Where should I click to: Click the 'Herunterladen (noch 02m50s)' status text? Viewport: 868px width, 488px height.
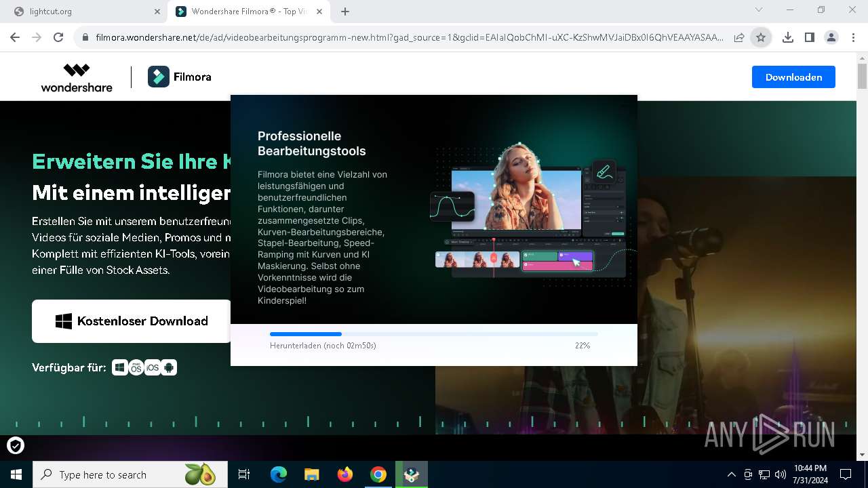tap(323, 346)
